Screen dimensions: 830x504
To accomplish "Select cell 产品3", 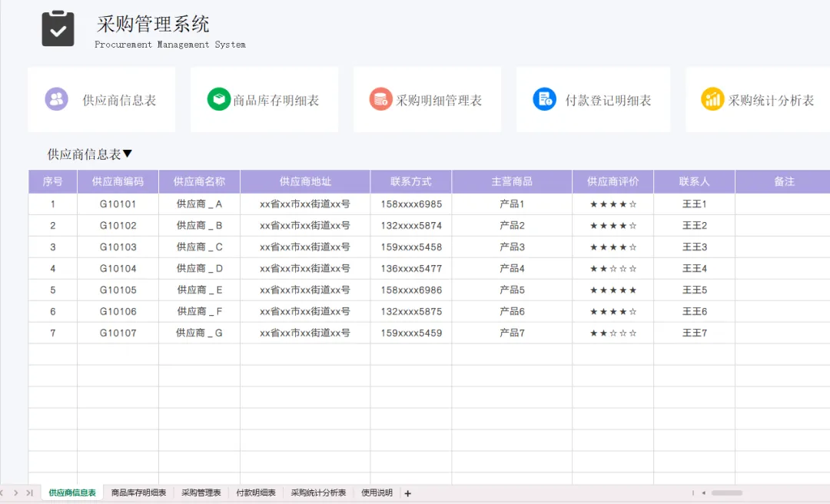I will pos(512,247).
